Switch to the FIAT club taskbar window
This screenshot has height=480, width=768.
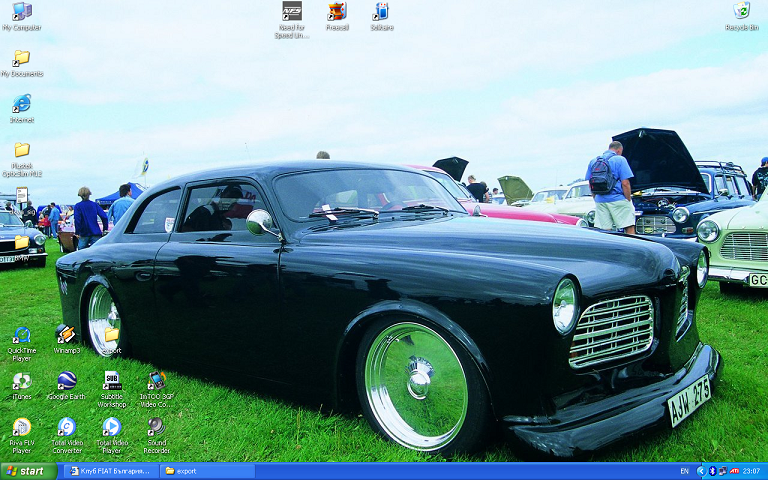click(110, 471)
